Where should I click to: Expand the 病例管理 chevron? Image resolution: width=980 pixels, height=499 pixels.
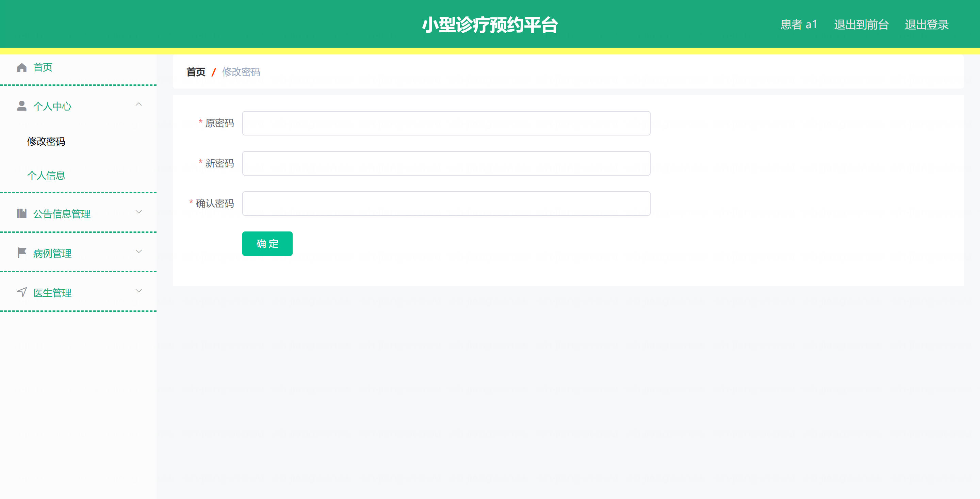[139, 252]
